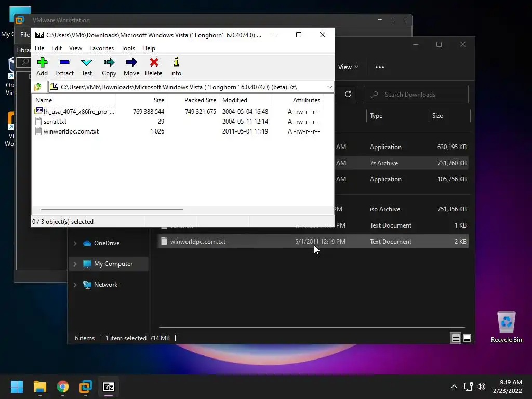
Task: Open OneDrive in the navigation pane
Action: pyautogui.click(x=107, y=243)
